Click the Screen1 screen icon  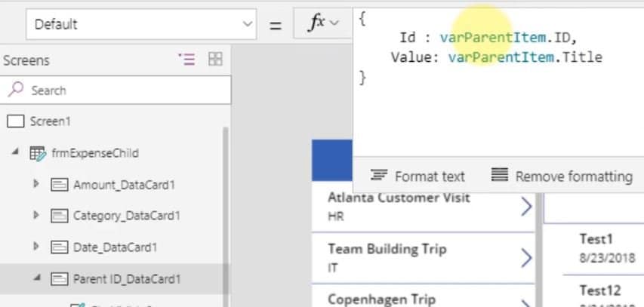click(x=16, y=121)
